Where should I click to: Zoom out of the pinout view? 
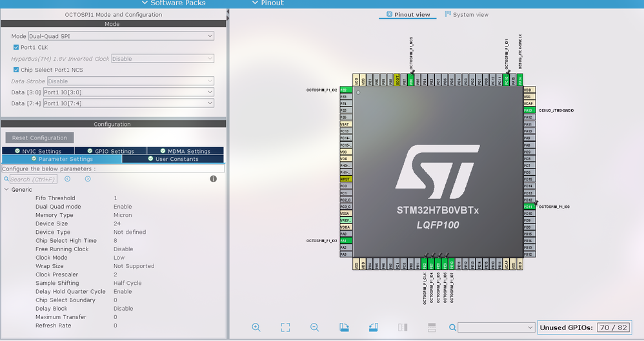[x=315, y=327]
